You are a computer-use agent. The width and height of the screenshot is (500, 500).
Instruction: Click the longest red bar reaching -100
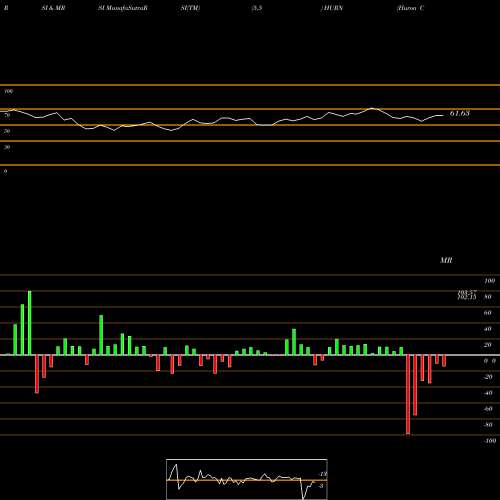pos(408,395)
